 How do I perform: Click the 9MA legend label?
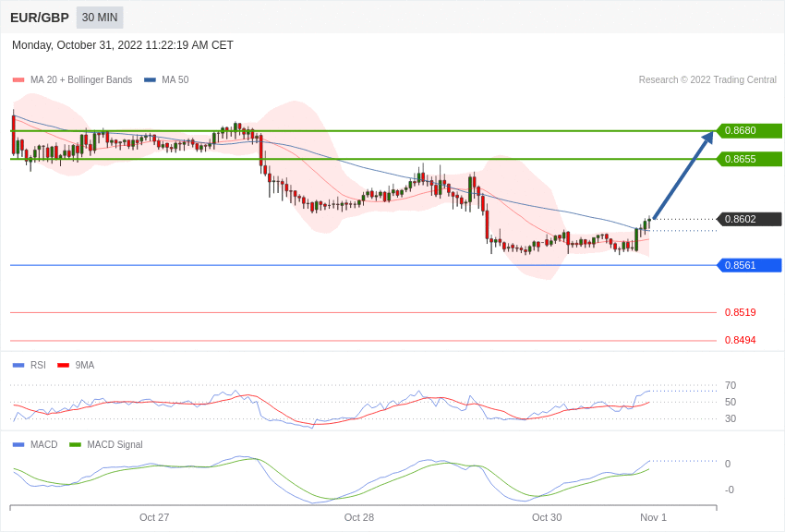85,366
